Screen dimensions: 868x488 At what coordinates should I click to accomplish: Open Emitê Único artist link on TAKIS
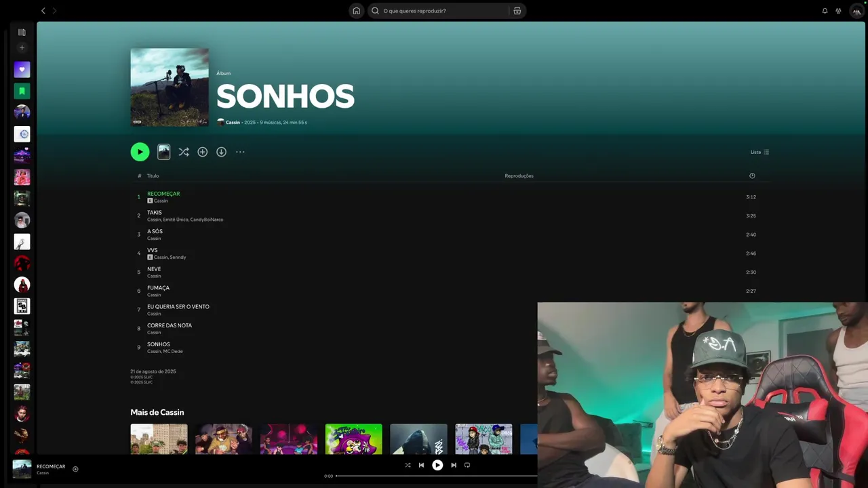(175, 220)
